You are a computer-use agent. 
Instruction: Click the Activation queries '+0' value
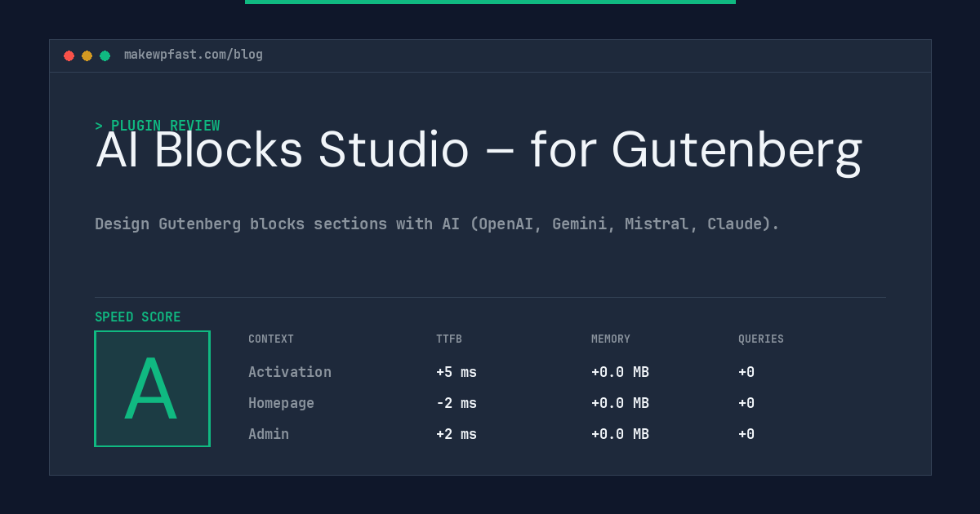coord(746,372)
